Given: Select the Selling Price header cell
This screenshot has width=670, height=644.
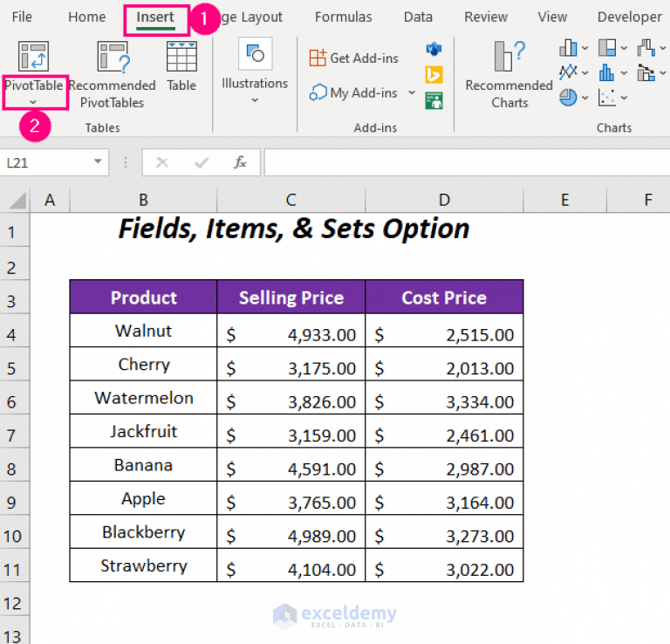Looking at the screenshot, I should tap(291, 298).
